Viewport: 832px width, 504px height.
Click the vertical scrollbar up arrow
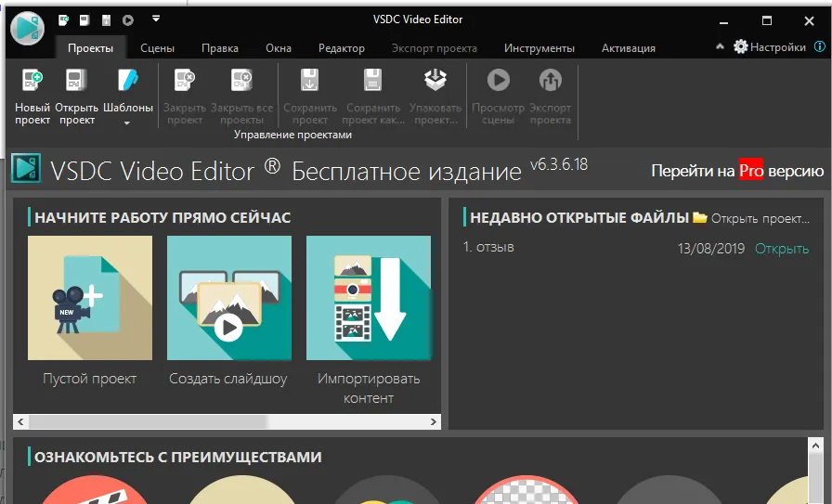815,446
